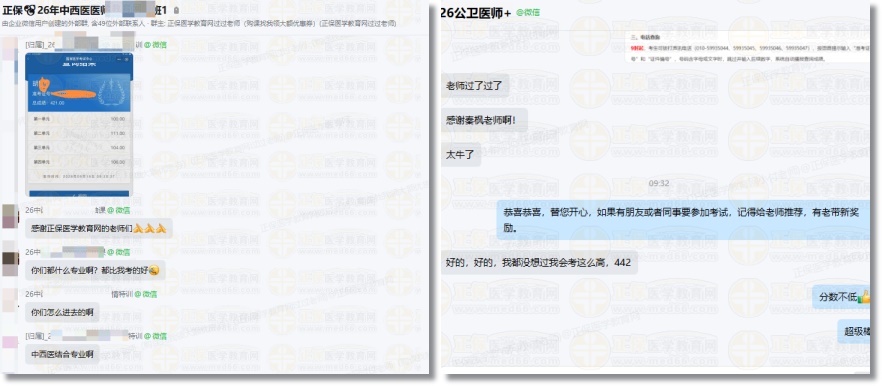Image resolution: width=882 pixels, height=386 pixels.
Task: Click prayer emojis after 感谢正保医学教育网的老师们
Action: point(150,229)
